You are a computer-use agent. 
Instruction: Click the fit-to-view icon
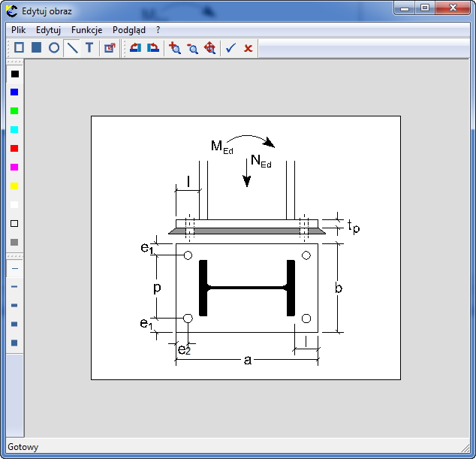[x=210, y=47]
